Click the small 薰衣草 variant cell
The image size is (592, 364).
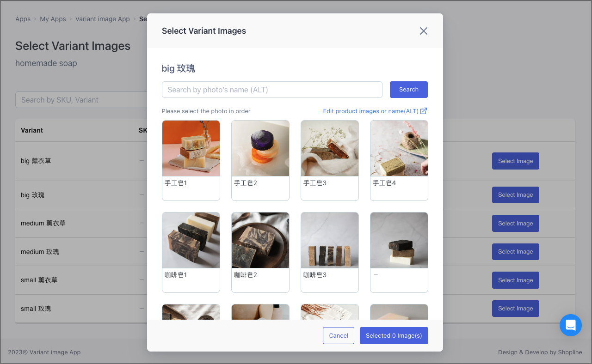coord(39,280)
